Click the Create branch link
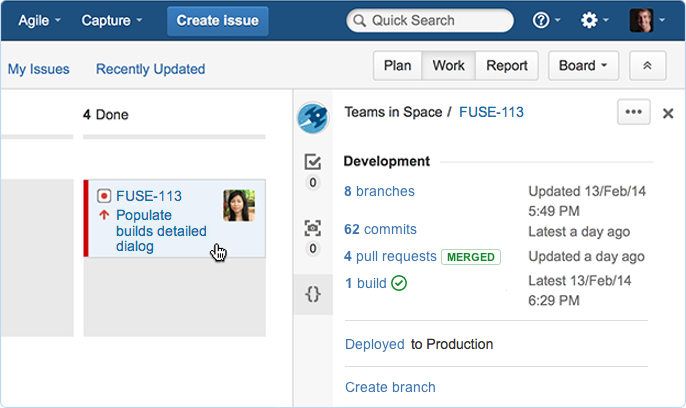Viewport: 686px width, 408px height. 390,387
